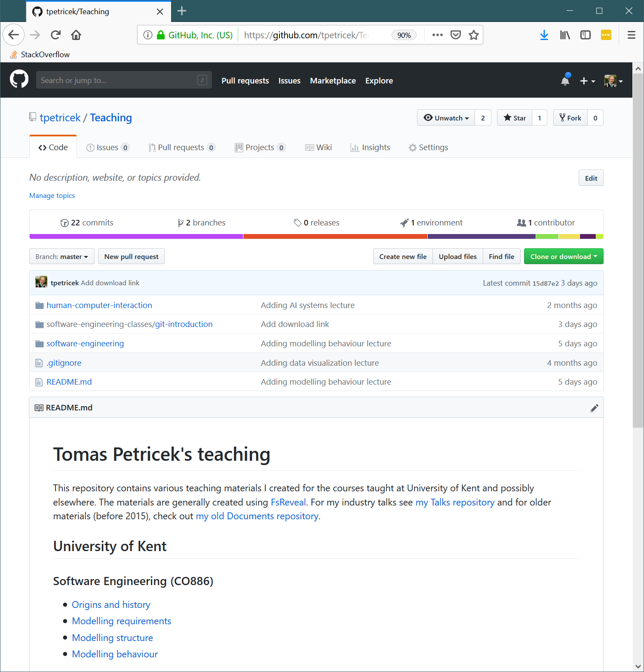Go to the Firefox home page
Screen dimensions: 644x672
tap(76, 35)
